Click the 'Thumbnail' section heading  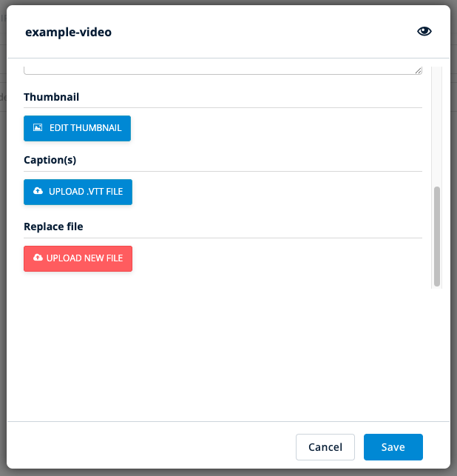coord(52,97)
